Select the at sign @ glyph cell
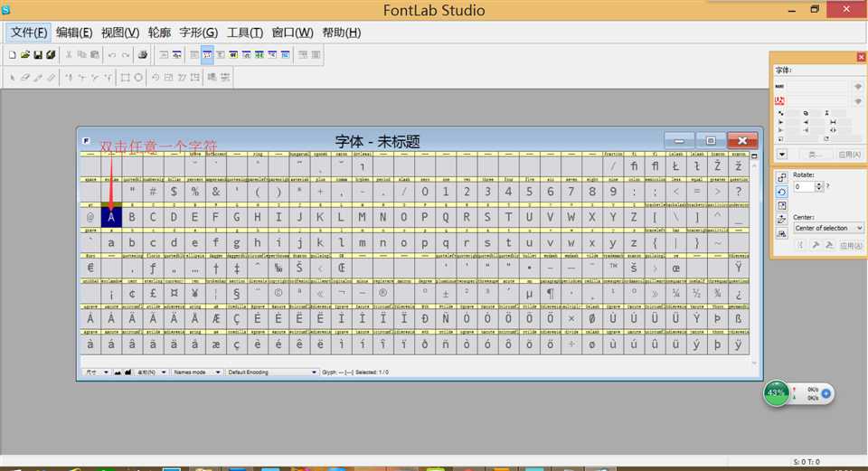 click(x=90, y=218)
